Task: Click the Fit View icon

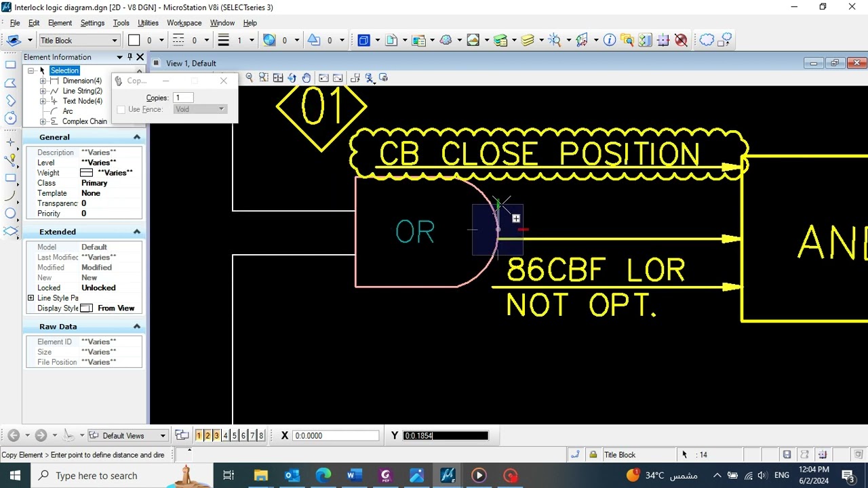Action: 278,78
